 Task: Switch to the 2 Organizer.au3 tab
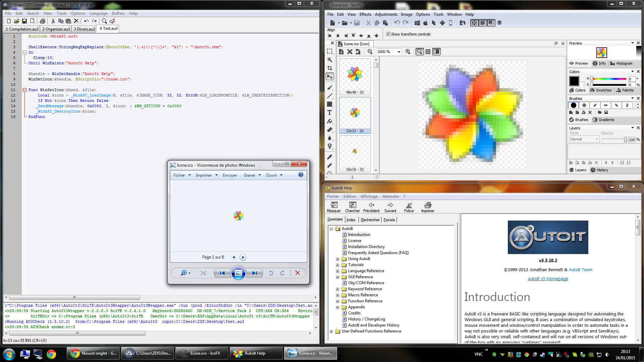[56, 29]
